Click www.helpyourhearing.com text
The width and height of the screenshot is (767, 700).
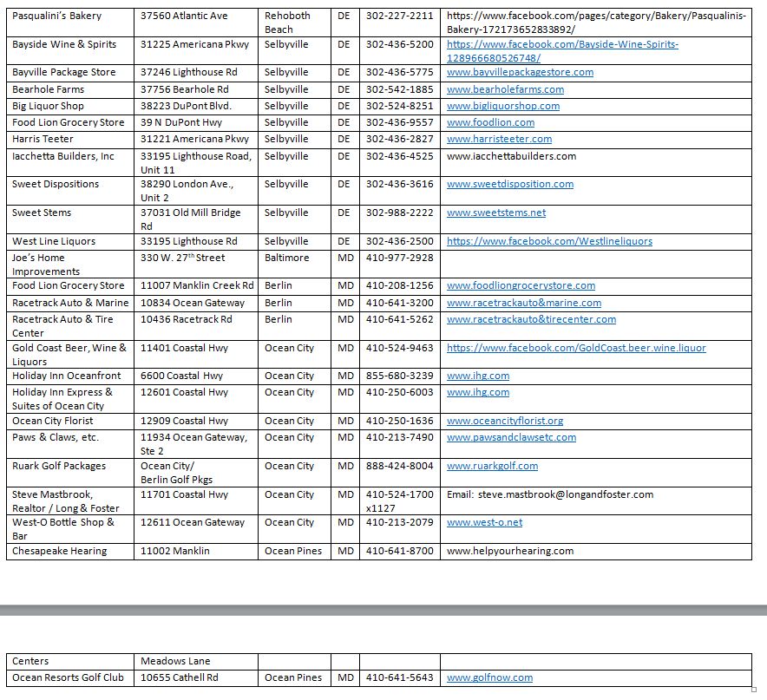click(510, 552)
